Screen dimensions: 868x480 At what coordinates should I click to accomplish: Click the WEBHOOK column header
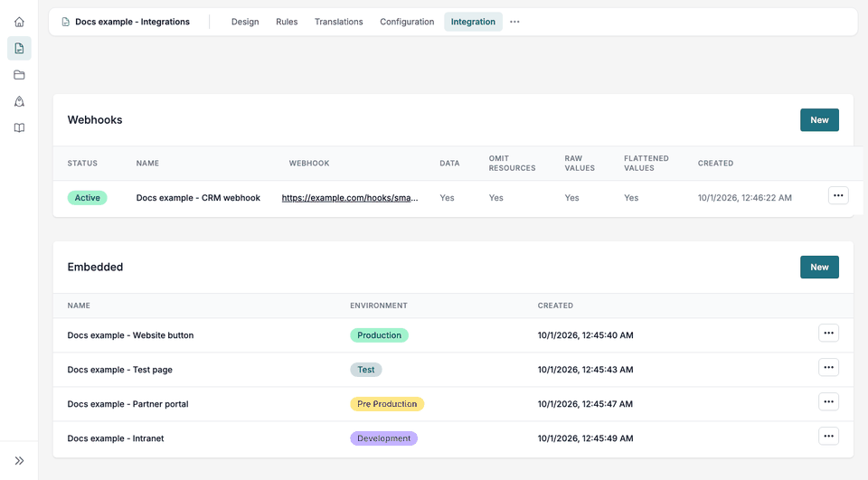(309, 164)
